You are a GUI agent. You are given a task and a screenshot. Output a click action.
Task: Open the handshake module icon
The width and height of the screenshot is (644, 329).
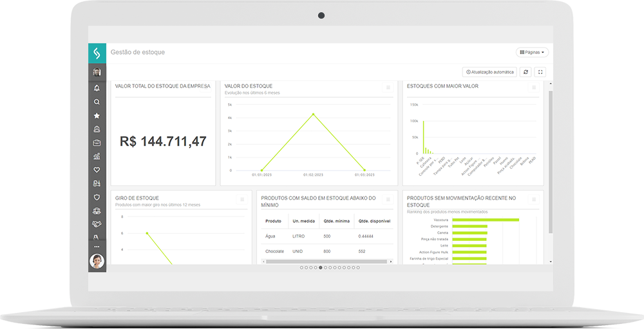point(97,224)
